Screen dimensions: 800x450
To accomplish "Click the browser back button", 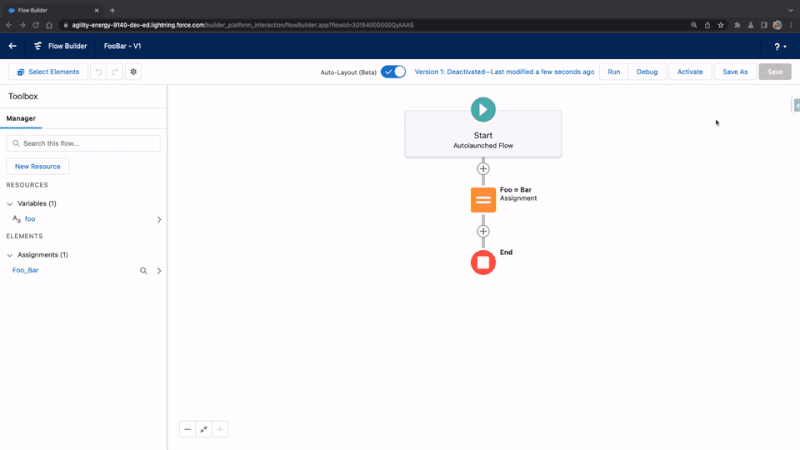I will pyautogui.click(x=9, y=25).
